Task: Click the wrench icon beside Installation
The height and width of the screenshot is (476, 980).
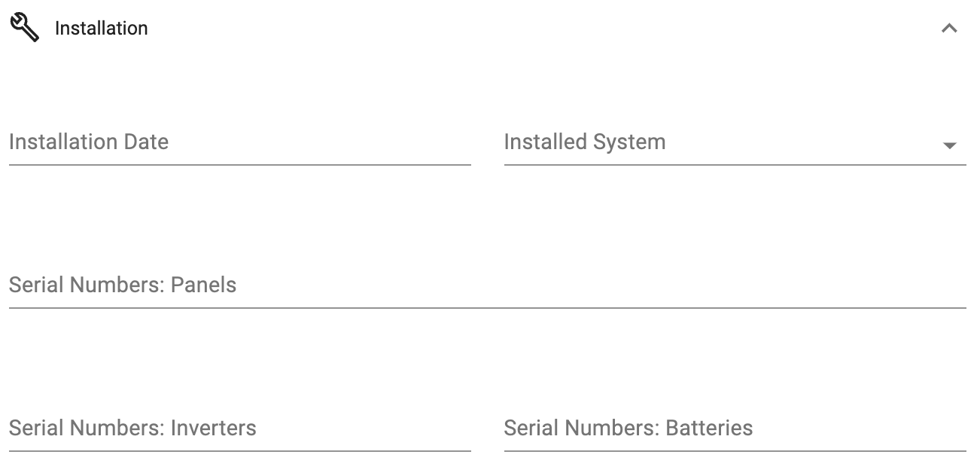Action: point(24,29)
